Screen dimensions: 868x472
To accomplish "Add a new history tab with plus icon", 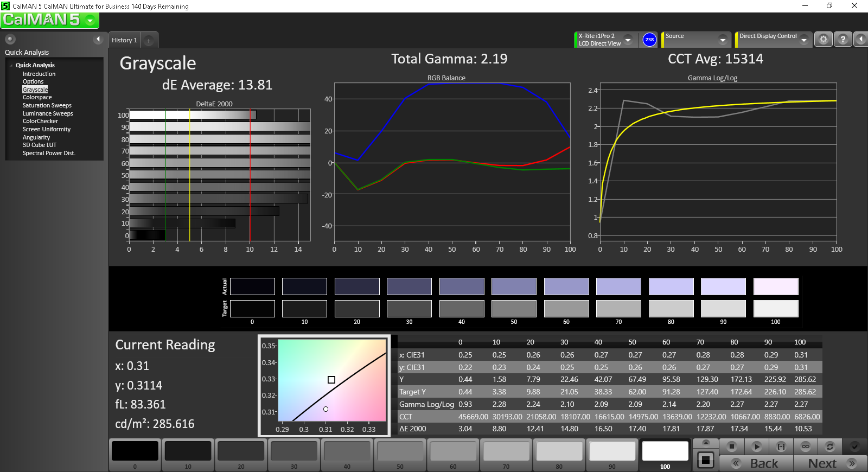I will (149, 41).
